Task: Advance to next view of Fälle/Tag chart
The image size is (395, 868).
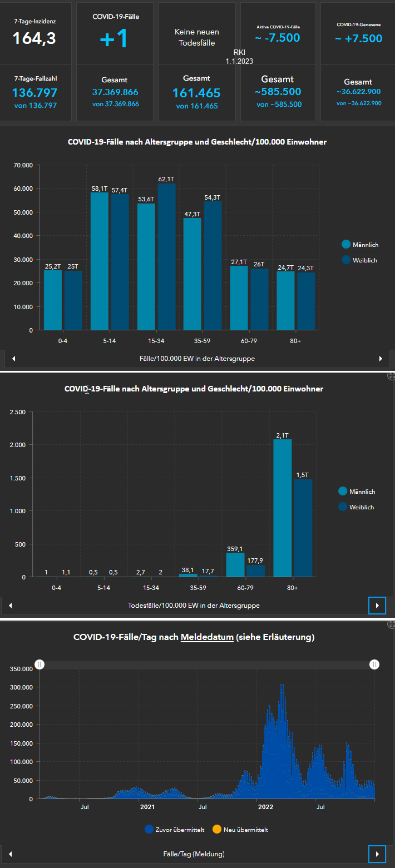Action: (x=377, y=854)
